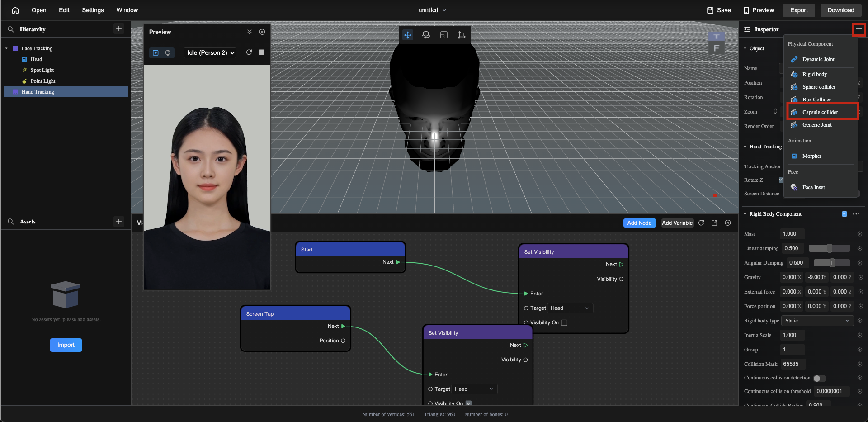Collapse the Face Tracking tree node

[x=6, y=48]
